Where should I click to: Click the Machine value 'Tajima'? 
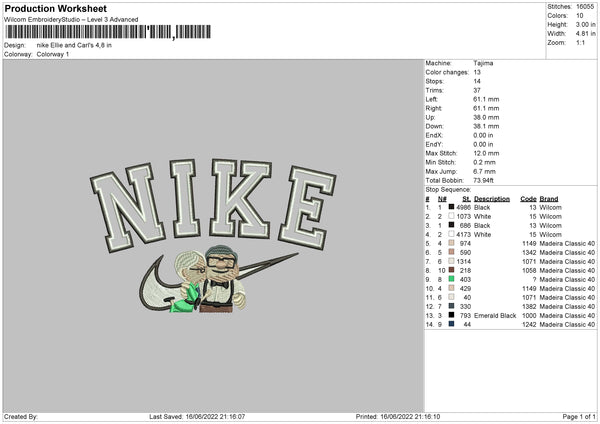[483, 63]
